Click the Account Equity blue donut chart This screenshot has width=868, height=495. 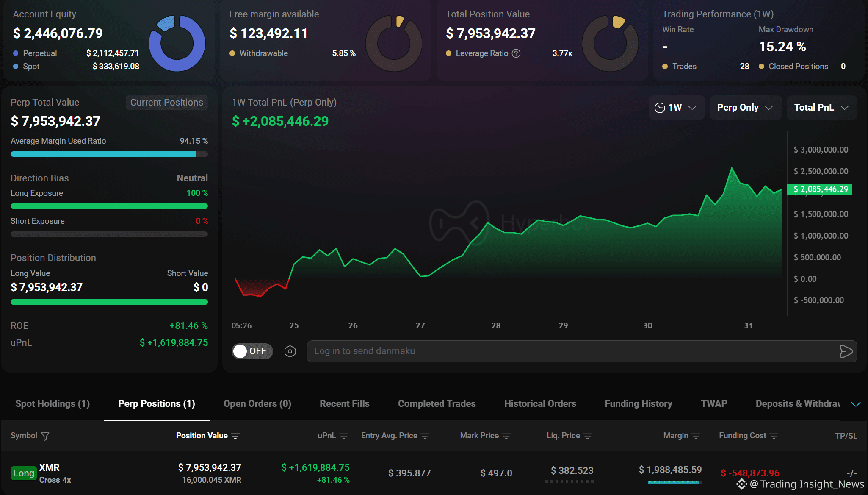coord(177,43)
